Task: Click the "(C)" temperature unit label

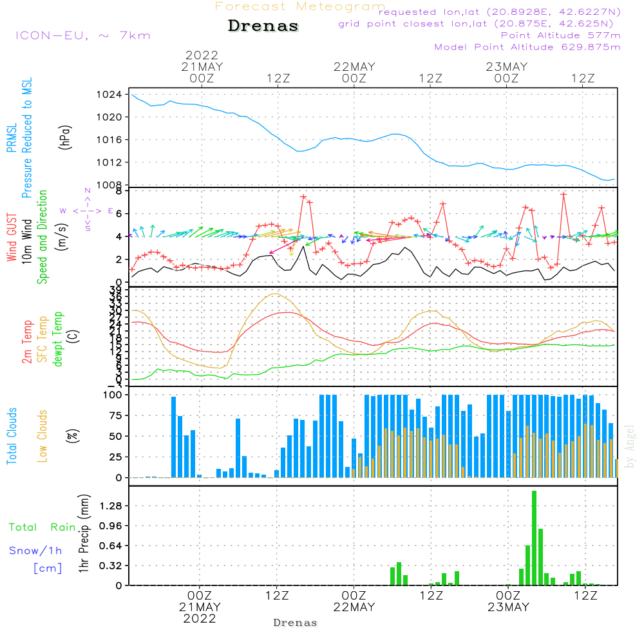Action: click(73, 336)
